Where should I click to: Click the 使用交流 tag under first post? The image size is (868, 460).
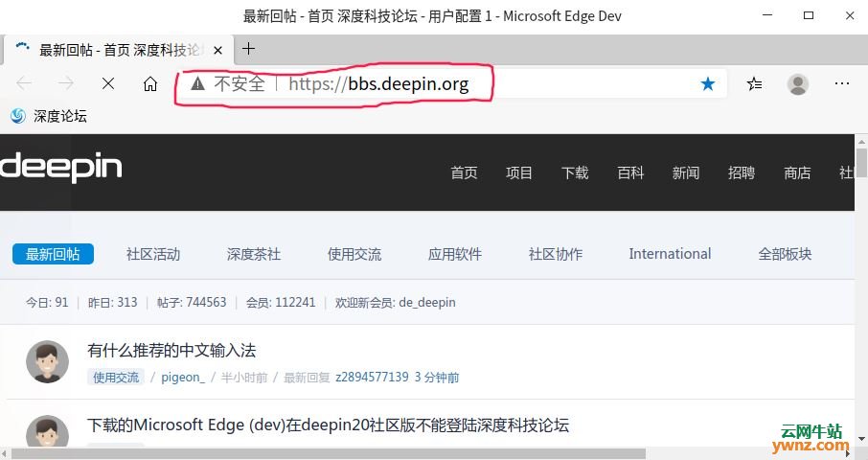click(x=116, y=378)
